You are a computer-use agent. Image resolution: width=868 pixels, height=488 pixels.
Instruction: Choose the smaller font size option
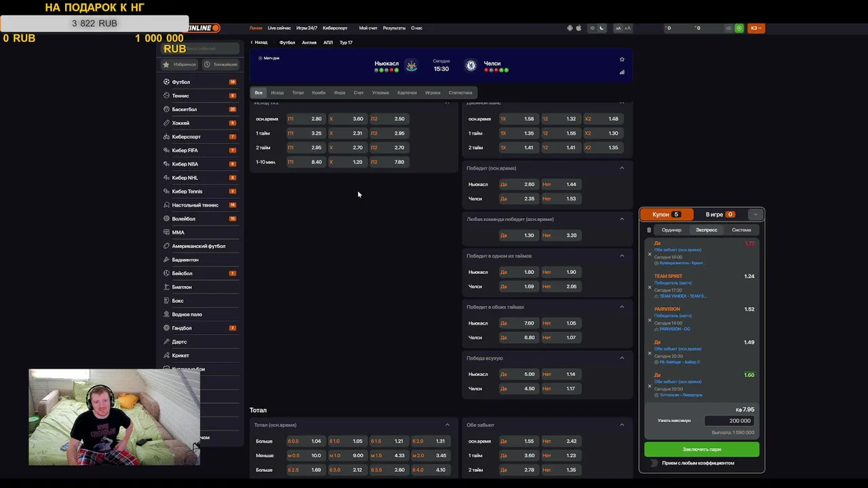[x=618, y=28]
